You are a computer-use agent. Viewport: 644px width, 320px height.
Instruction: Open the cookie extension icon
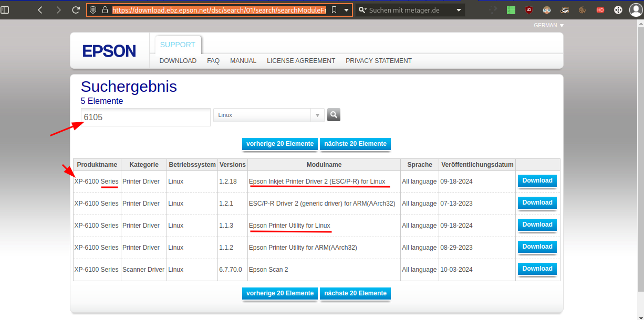(x=582, y=10)
